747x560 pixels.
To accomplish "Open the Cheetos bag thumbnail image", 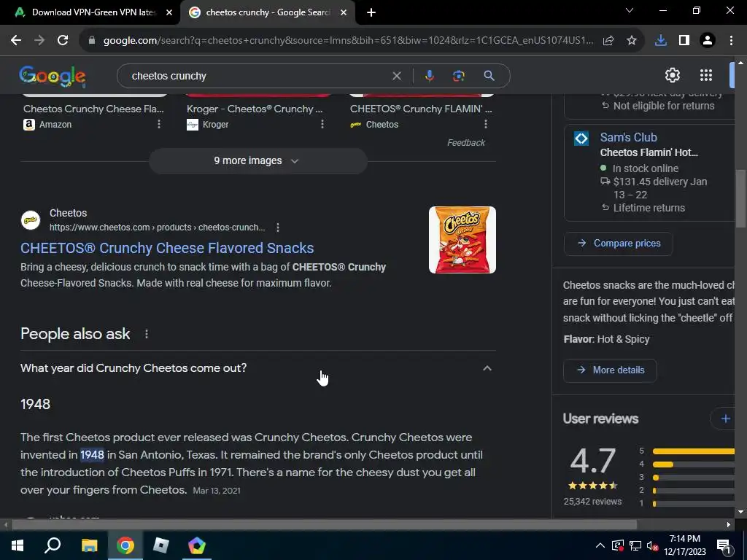I will coord(462,240).
